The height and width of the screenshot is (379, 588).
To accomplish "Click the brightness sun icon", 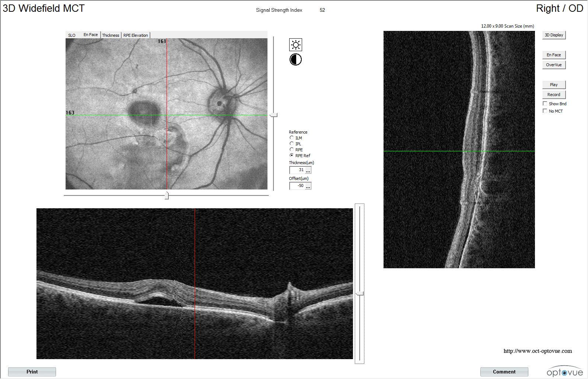I will [x=295, y=45].
